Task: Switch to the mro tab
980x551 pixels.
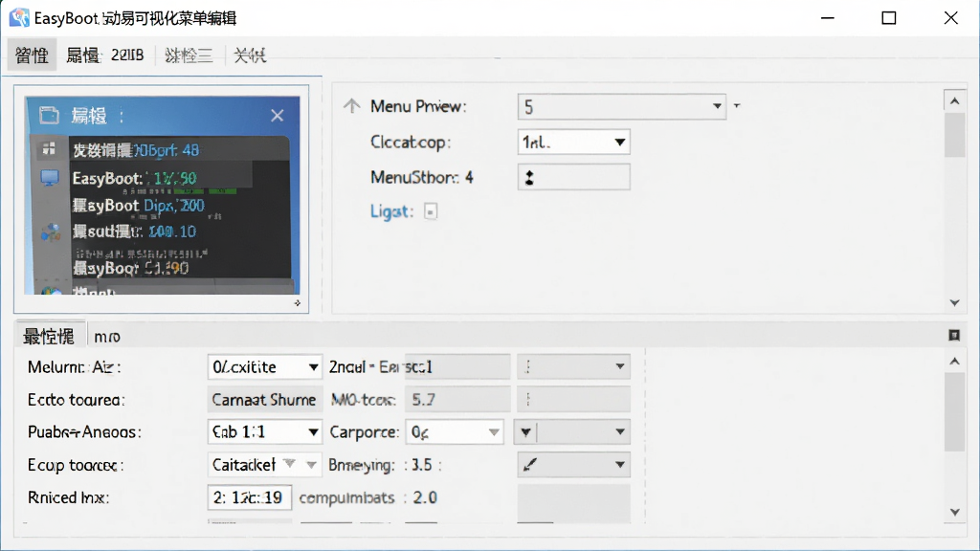Action: pyautogui.click(x=107, y=337)
